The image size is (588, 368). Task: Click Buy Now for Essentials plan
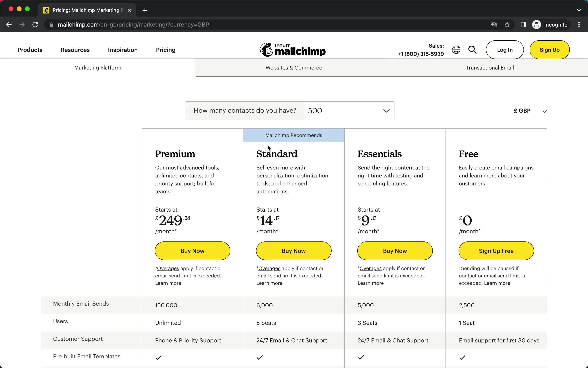pos(395,251)
